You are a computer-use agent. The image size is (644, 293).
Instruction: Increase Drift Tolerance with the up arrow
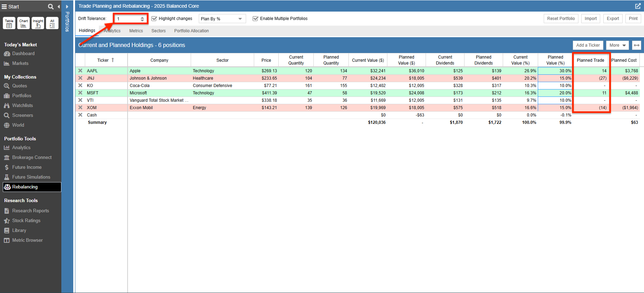(x=142, y=17)
